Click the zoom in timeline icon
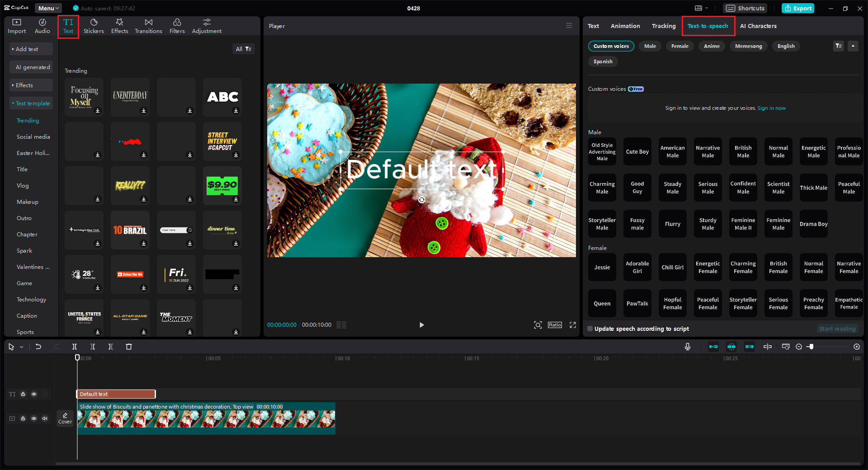Viewport: 868px width, 470px height. click(x=857, y=347)
